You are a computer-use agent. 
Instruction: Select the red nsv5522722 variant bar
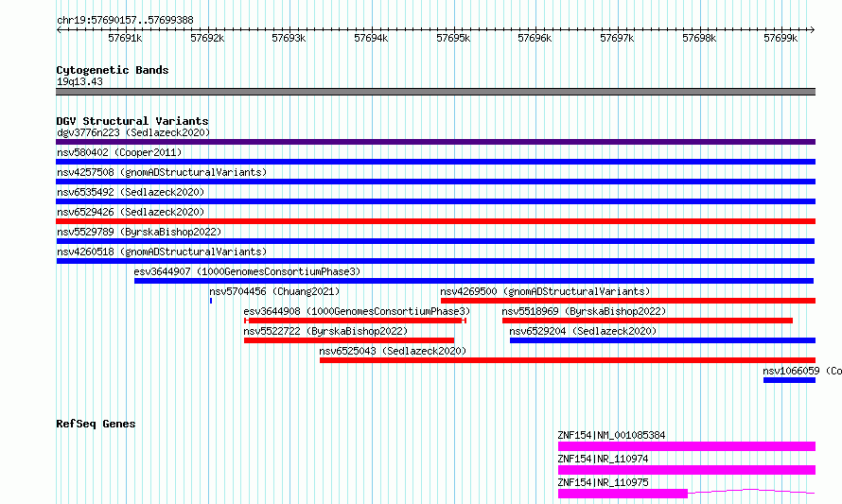pyautogui.click(x=349, y=340)
